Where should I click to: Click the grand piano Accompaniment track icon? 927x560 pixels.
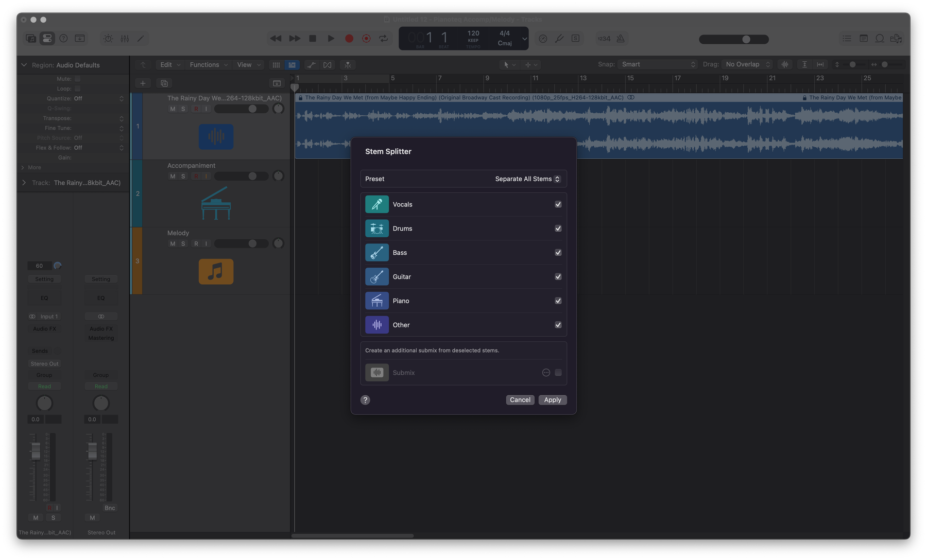[216, 203]
